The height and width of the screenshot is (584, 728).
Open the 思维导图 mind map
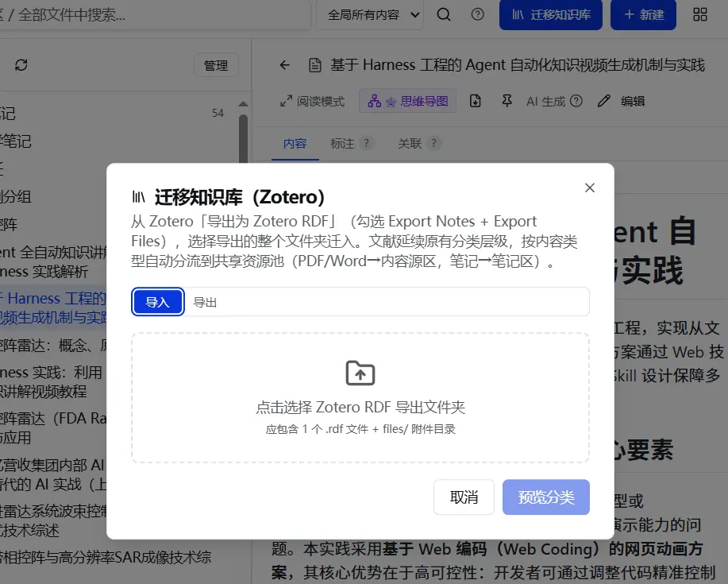407,101
